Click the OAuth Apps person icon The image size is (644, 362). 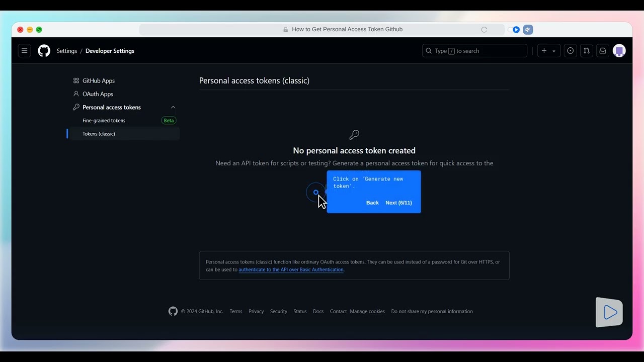[76, 94]
